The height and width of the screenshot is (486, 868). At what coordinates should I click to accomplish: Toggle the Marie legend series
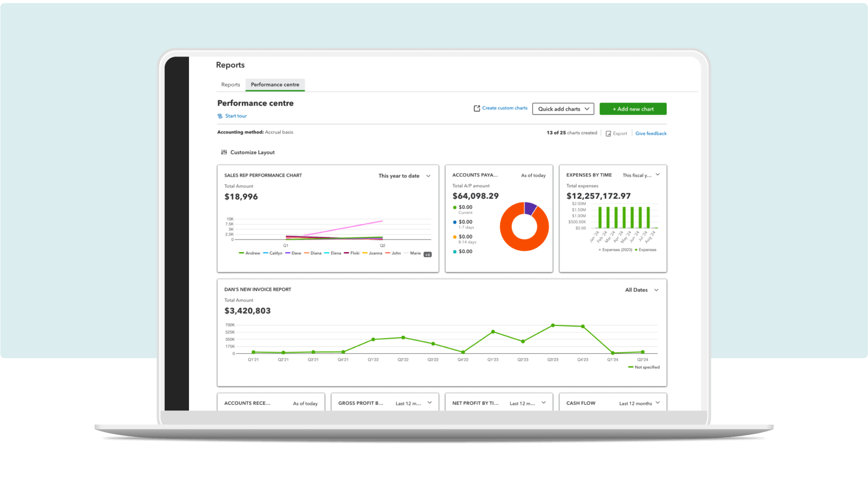(x=412, y=253)
